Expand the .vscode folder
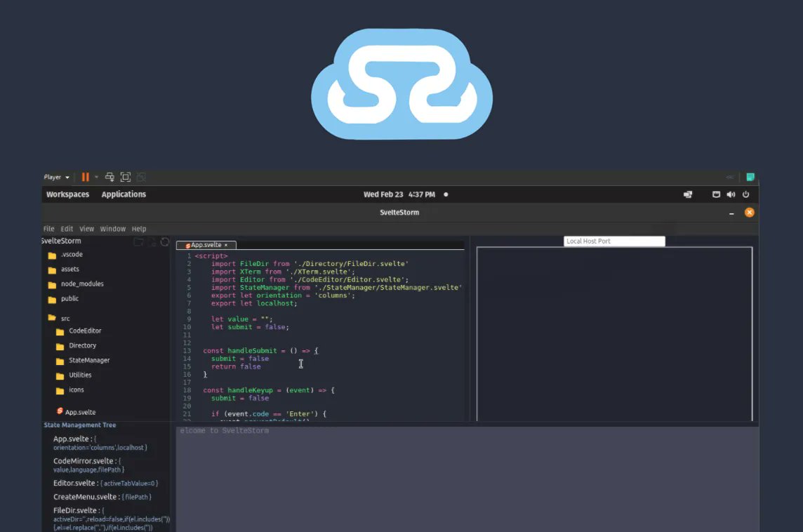This screenshot has height=532, width=803. (65, 255)
